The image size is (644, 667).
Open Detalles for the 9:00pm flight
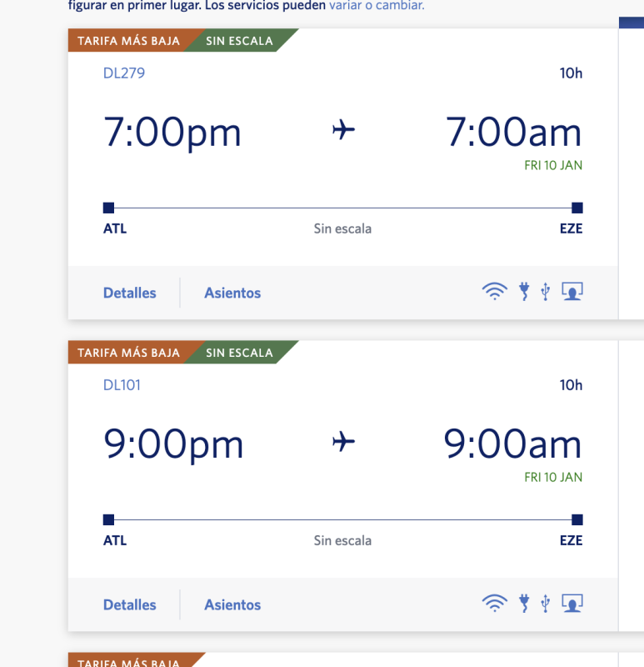pyautogui.click(x=129, y=604)
